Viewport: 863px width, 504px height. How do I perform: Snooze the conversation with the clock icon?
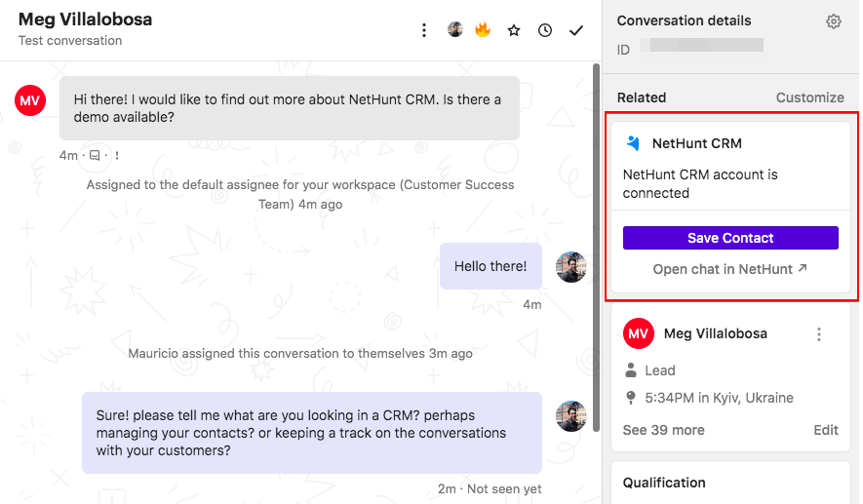[x=545, y=30]
